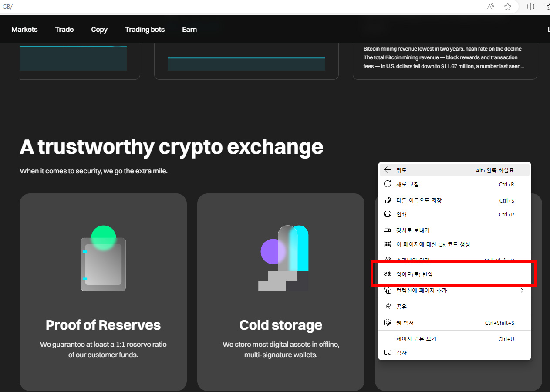
Task: Click the favorites star icon
Action: point(508,7)
